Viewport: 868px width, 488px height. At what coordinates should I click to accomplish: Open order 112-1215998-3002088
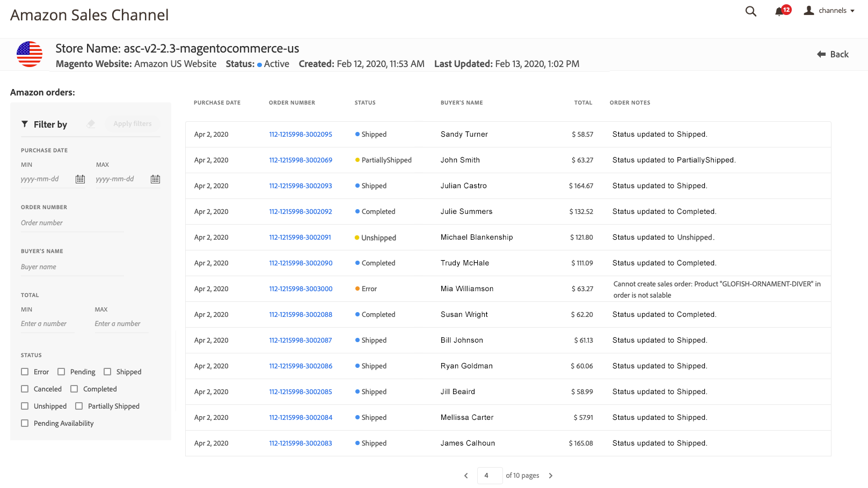[301, 315]
